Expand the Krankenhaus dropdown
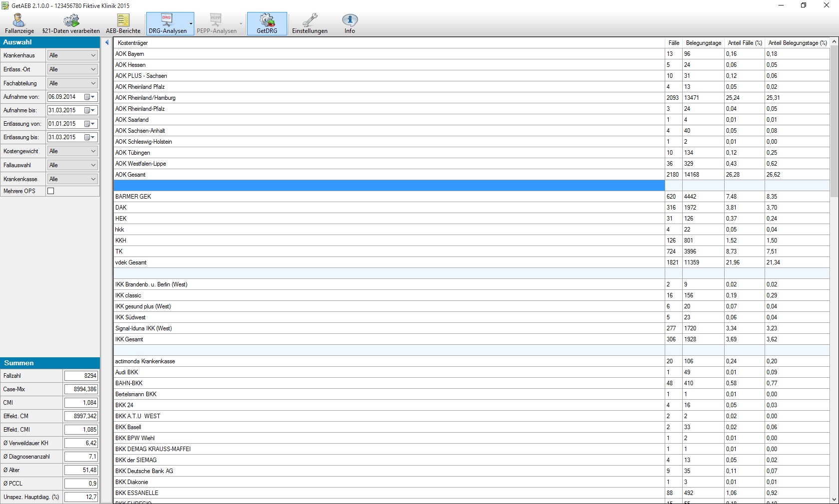The width and height of the screenshot is (839, 504). pyautogui.click(x=72, y=55)
